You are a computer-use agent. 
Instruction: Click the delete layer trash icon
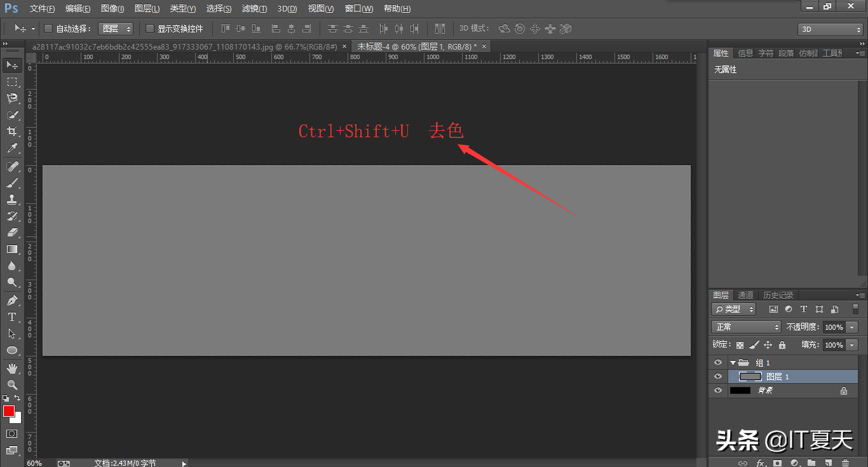845,463
